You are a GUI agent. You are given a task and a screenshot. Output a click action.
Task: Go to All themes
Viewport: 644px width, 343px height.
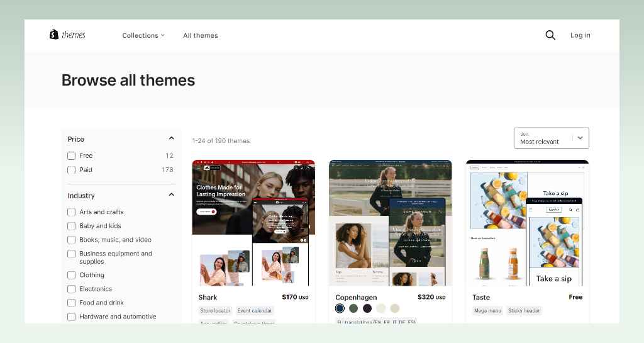(201, 35)
